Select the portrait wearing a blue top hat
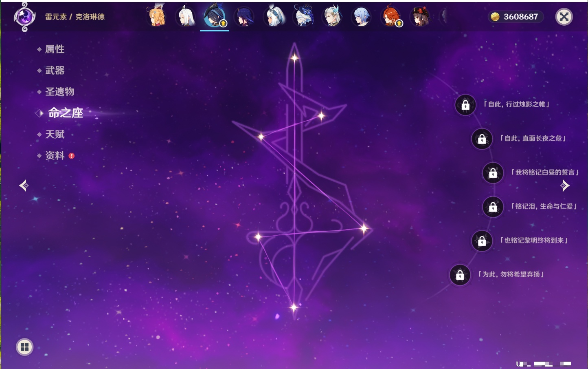The height and width of the screenshot is (369, 588). [x=303, y=17]
